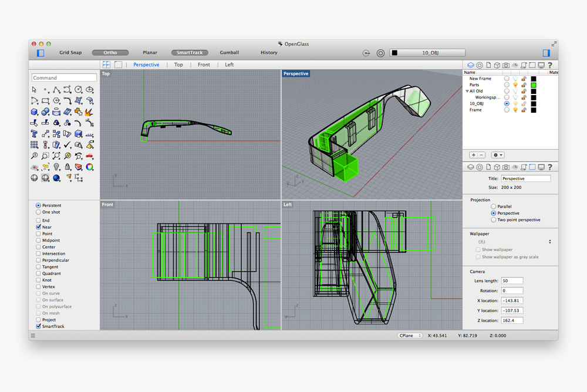Select the Text object tool
The image size is (587, 392).
[x=34, y=134]
